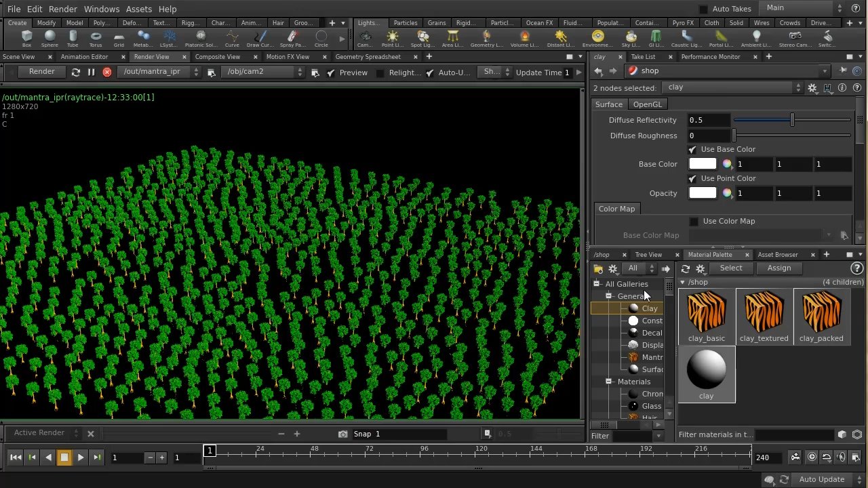
Task: Stop the render with the red icon
Action: (x=107, y=72)
